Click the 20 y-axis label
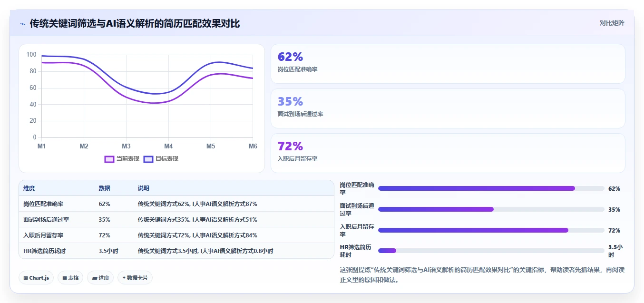Viewport: 644px width, 303px height. pos(33,121)
